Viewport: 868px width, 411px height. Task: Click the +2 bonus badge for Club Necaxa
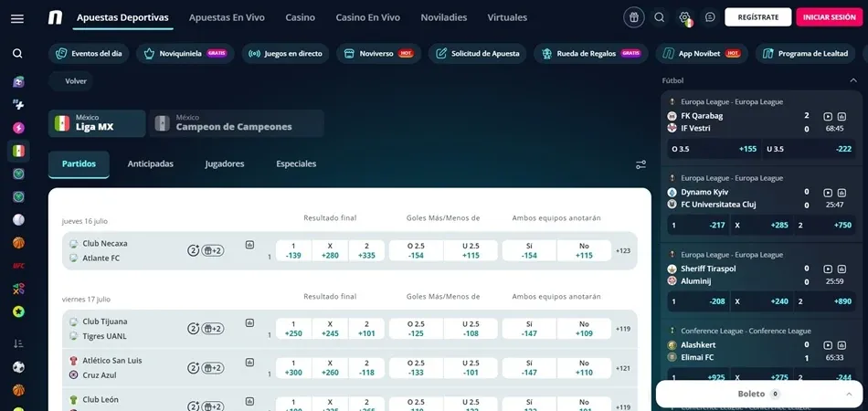click(x=213, y=250)
